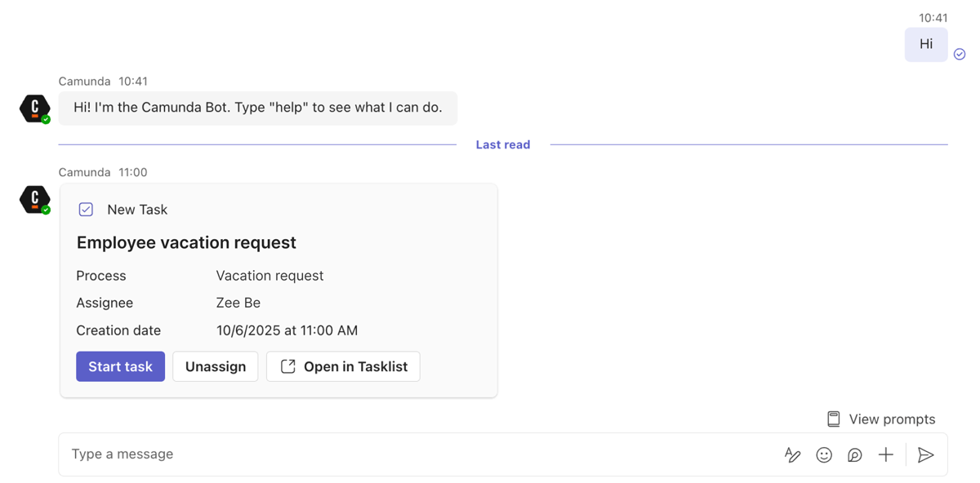
Task: Click the Camunda avatar next to greeting message
Action: click(x=35, y=109)
